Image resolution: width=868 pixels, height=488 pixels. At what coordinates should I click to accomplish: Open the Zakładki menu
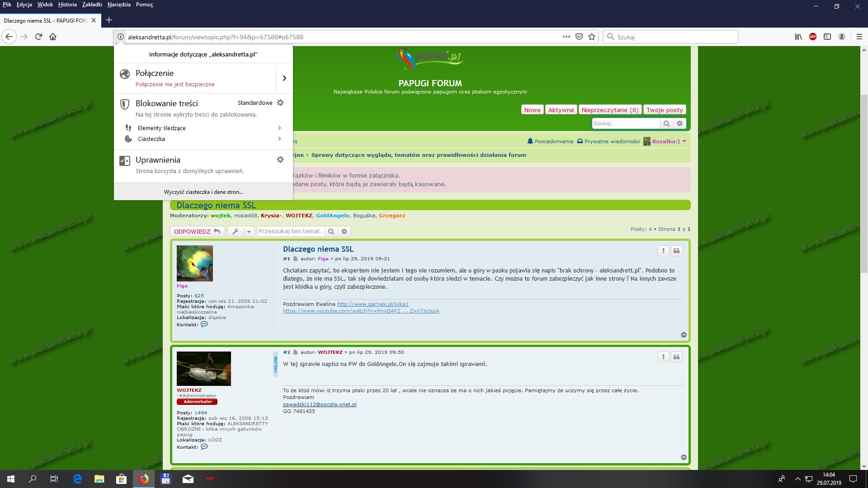(x=92, y=5)
